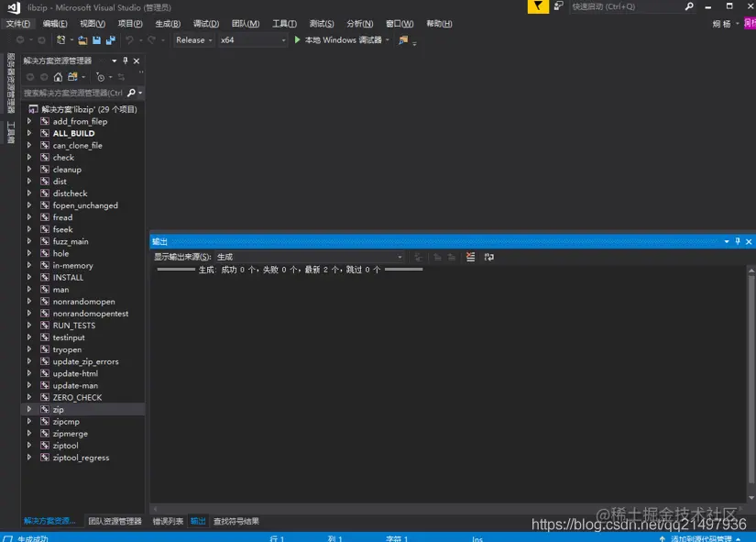Expand the add_from_filep project node
Viewport: 756px width, 542px height.
click(29, 121)
